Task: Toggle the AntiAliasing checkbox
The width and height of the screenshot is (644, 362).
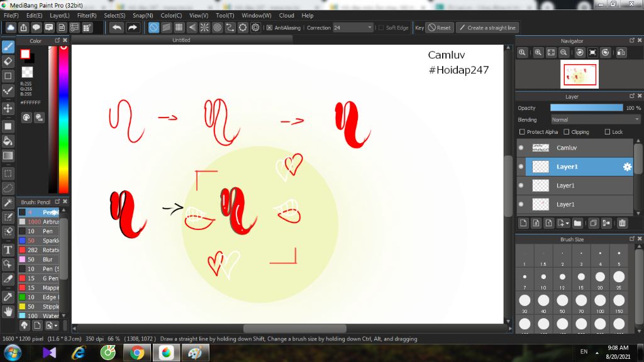Action: (x=269, y=28)
